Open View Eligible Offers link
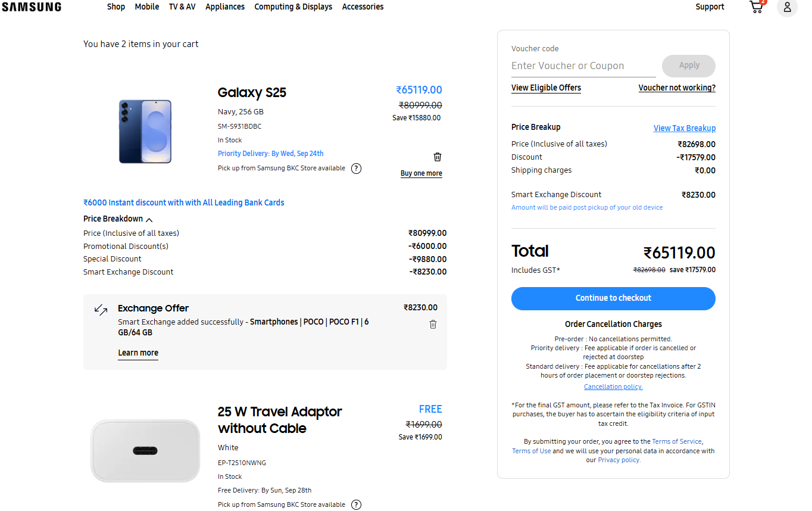 tap(546, 88)
